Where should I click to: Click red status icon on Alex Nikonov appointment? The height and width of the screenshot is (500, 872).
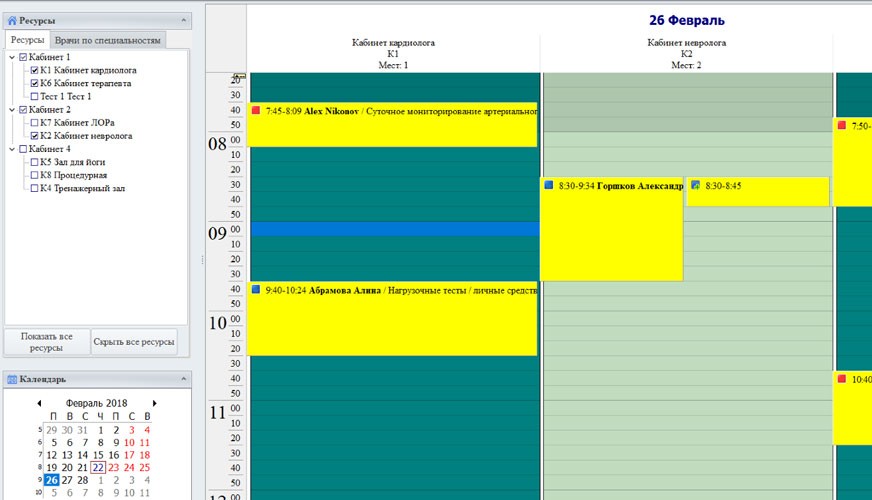[x=256, y=111]
